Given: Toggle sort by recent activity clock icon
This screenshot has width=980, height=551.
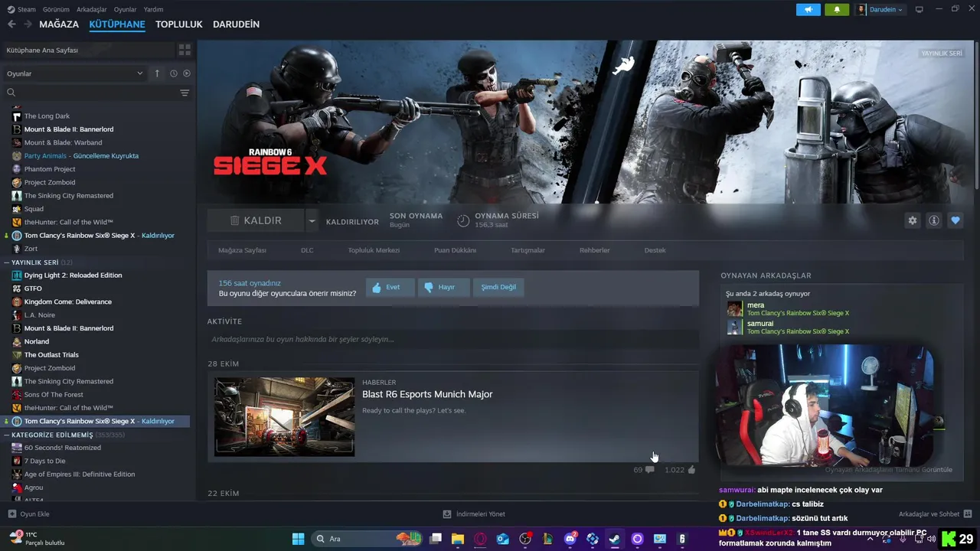Looking at the screenshot, I should point(174,73).
